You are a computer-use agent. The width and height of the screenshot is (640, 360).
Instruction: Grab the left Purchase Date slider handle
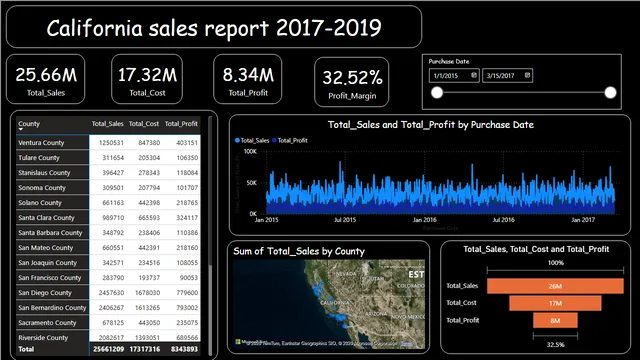[437, 93]
